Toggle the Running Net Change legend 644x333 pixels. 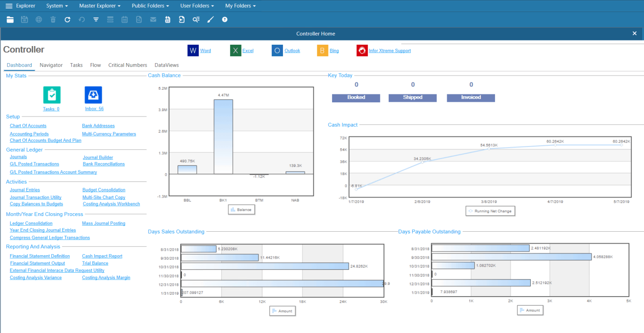(x=489, y=211)
